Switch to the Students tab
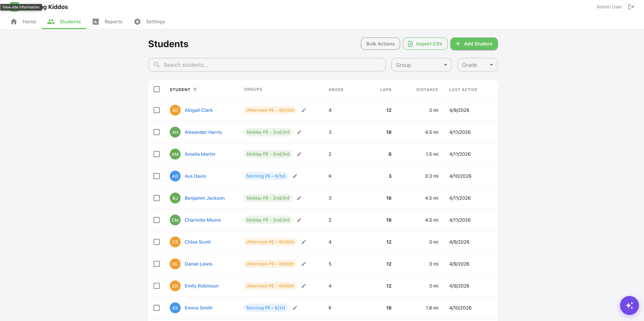Image resolution: width=644 pixels, height=321 pixels. (70, 21)
